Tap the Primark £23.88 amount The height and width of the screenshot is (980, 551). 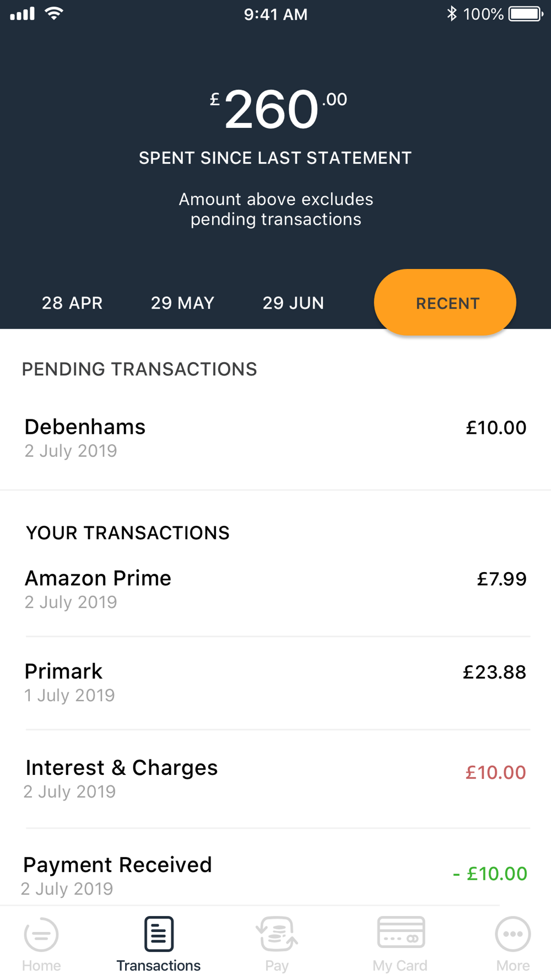[x=494, y=672]
